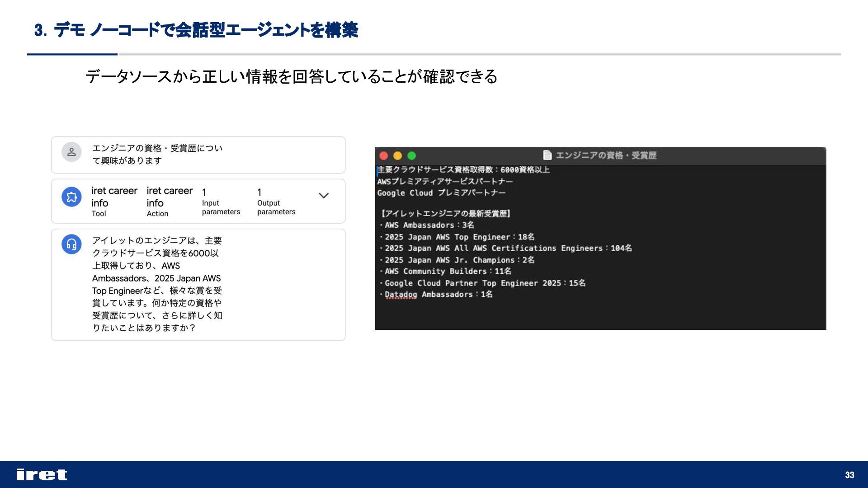Click the slide page number 33
The width and height of the screenshot is (868, 488).
tap(849, 475)
